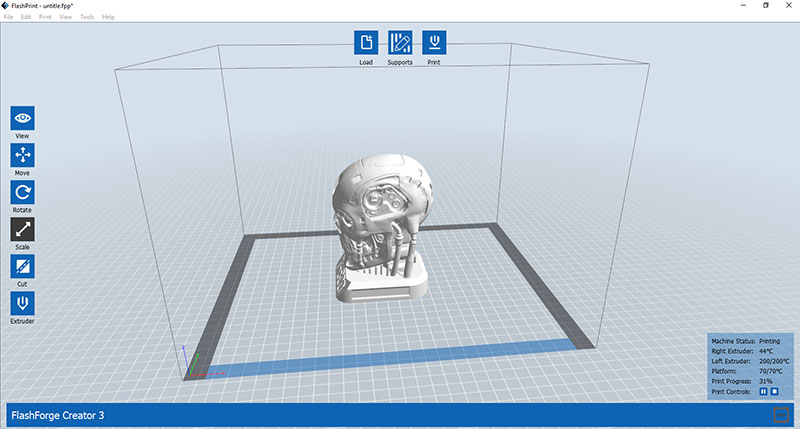
Task: Open the Print menu
Action: click(45, 17)
